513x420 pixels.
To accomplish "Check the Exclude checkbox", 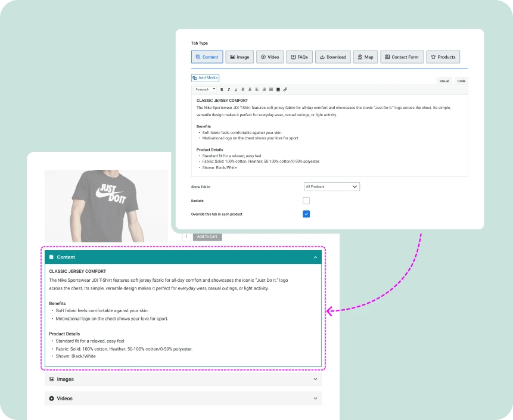I will click(306, 201).
